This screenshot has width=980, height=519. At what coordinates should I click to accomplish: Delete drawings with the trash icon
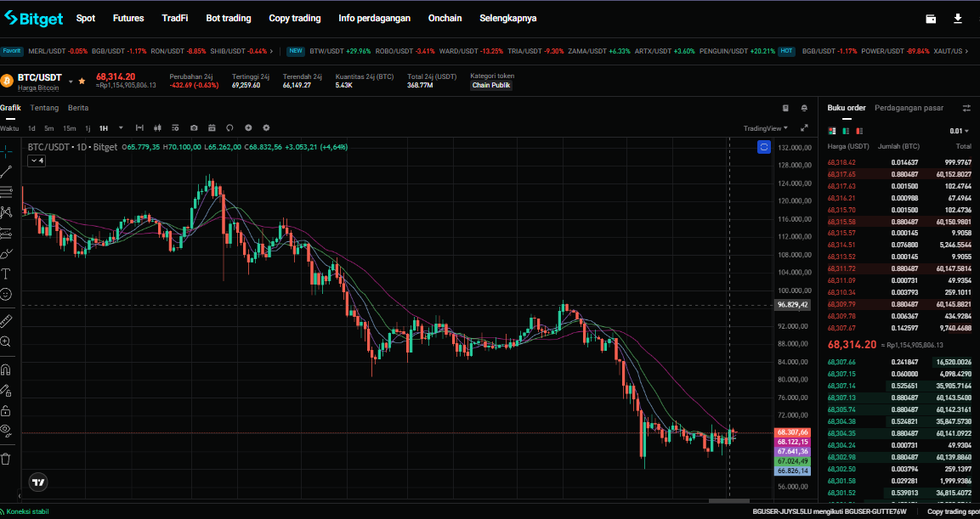tap(6, 459)
